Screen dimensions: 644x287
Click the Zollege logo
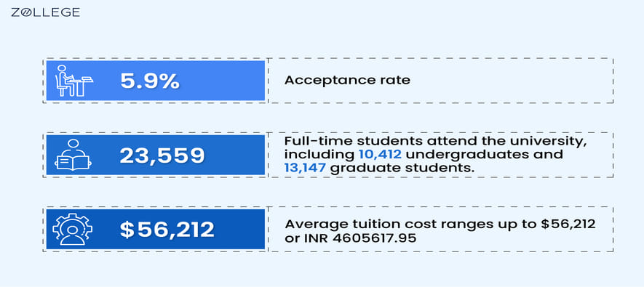pyautogui.click(x=45, y=12)
